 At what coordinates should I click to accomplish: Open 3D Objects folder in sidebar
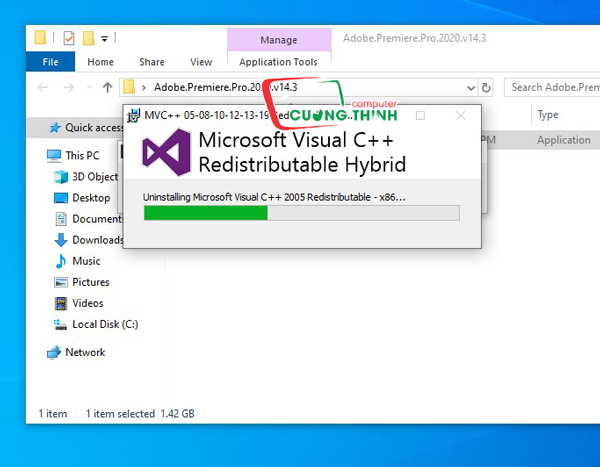[x=95, y=176]
